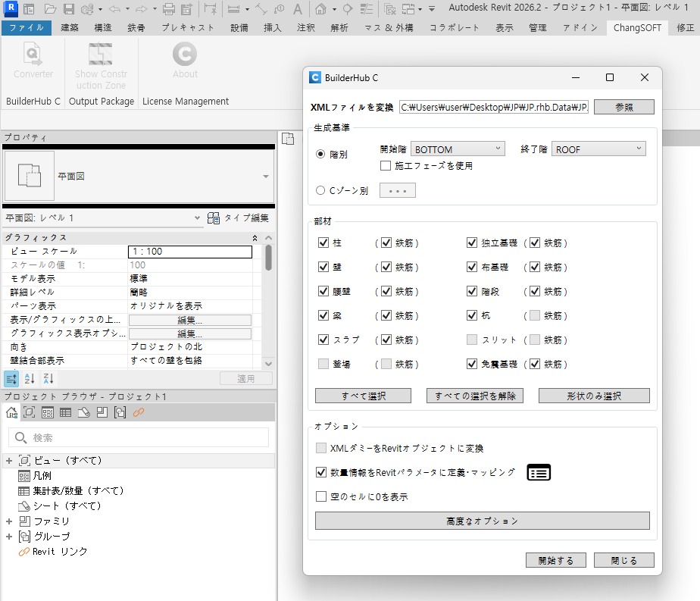Open the 平面図 type selector dropdown
The width and height of the screenshot is (700, 601).
[266, 177]
